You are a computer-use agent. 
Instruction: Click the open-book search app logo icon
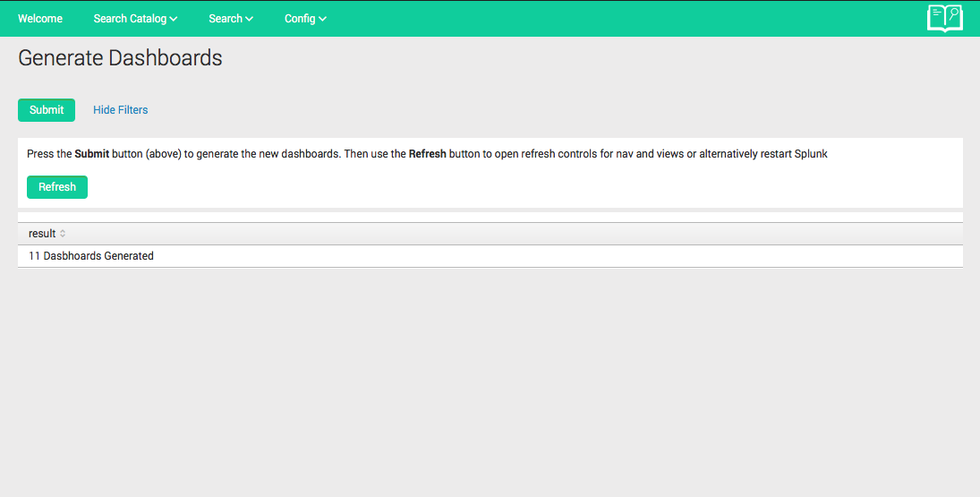[x=945, y=18]
